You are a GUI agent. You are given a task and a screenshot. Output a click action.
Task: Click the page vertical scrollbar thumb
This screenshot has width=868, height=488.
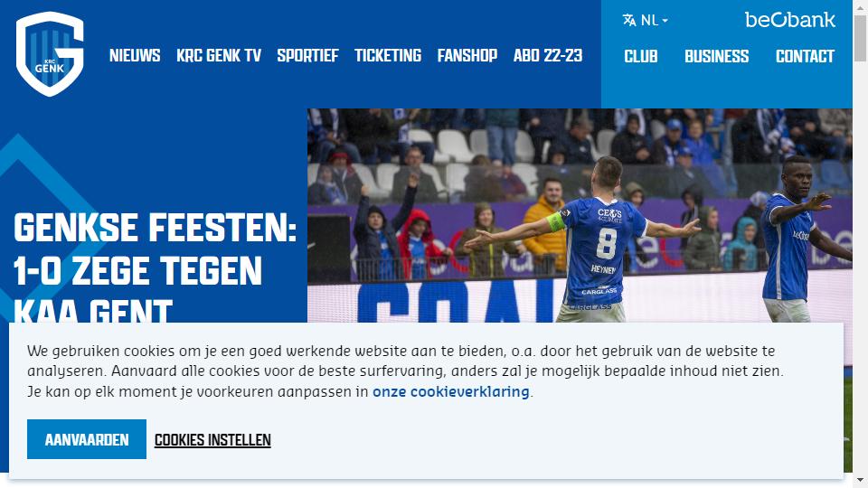[x=860, y=38]
